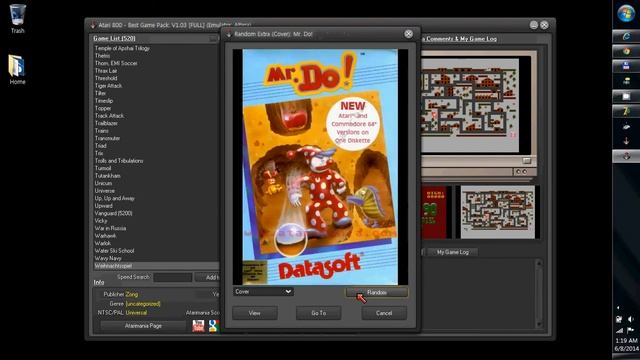Click the large maze screenshot in TV frame

click(x=470, y=105)
